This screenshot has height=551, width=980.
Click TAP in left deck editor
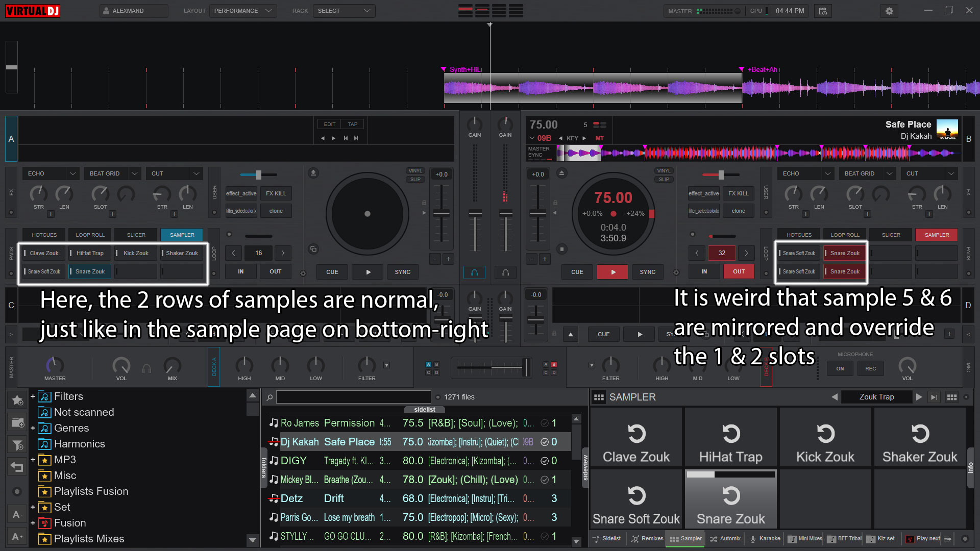pos(352,124)
